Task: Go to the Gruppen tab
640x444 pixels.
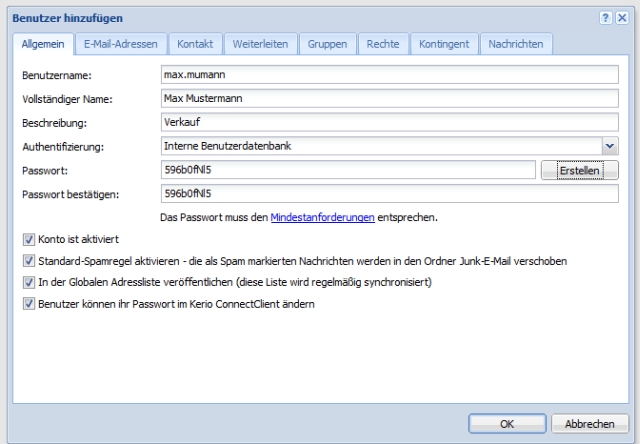Action: point(328,44)
